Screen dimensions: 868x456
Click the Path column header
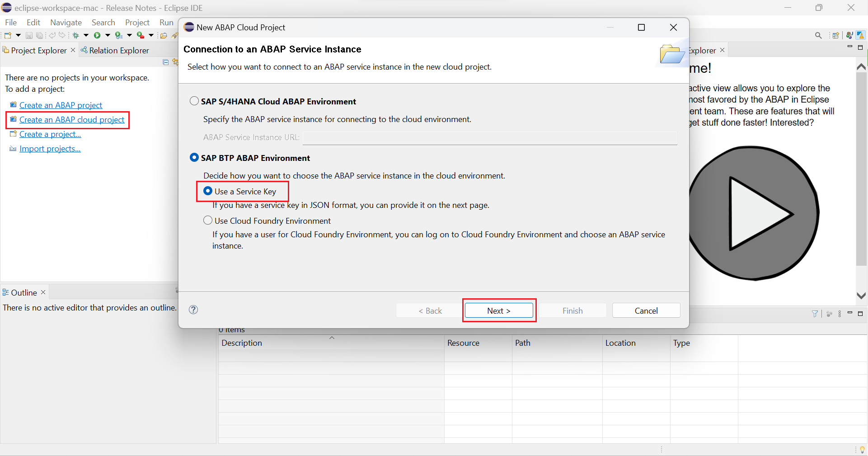(x=557, y=343)
